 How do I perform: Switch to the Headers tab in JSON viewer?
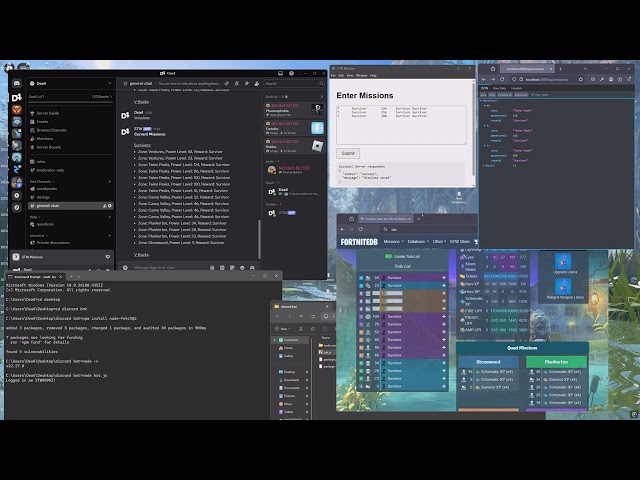517,88
